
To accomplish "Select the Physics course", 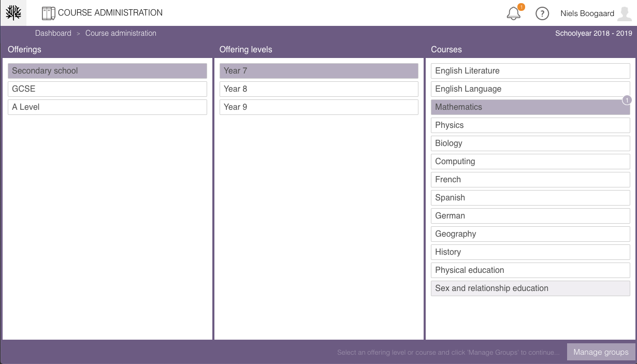I will (530, 125).
